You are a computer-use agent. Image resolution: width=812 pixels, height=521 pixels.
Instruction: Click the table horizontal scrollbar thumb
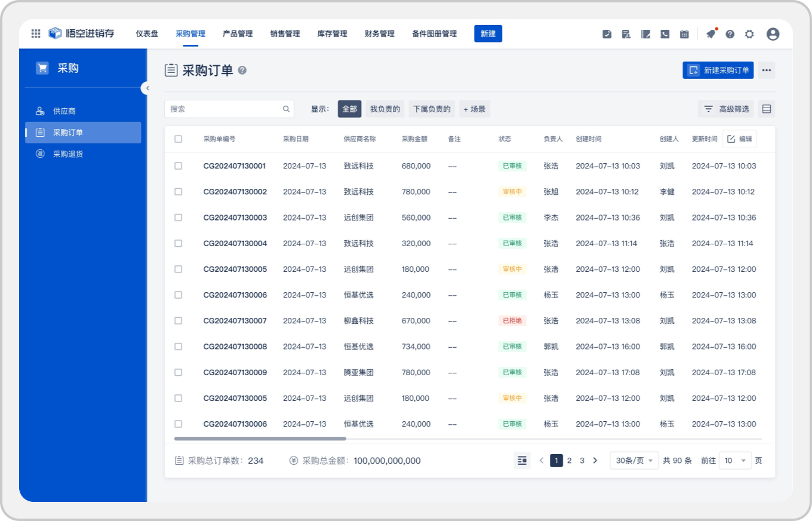260,439
